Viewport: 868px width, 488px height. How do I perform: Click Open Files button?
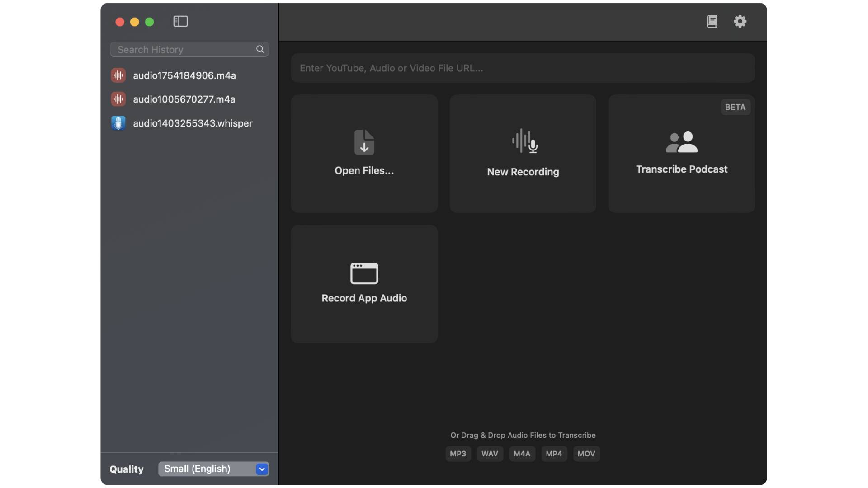click(364, 153)
